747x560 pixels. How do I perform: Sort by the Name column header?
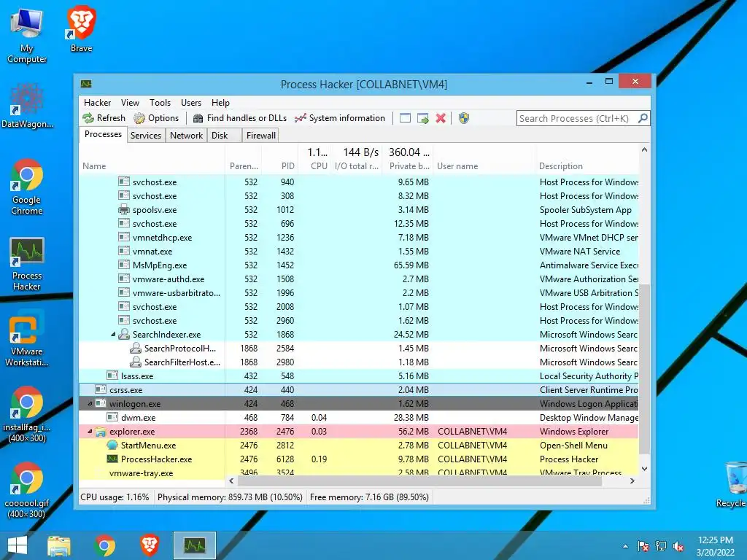(152, 166)
